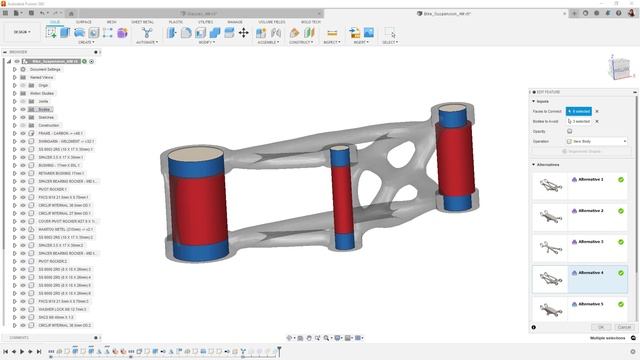Switch to the PLASTIC tab
This screenshot has width=640, height=360.
(176, 22)
